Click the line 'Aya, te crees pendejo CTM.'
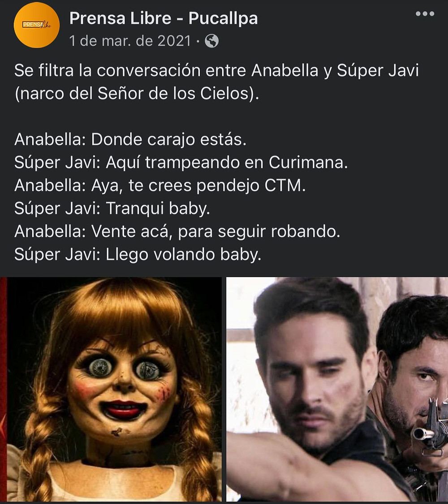This screenshot has width=448, height=504. point(198,186)
